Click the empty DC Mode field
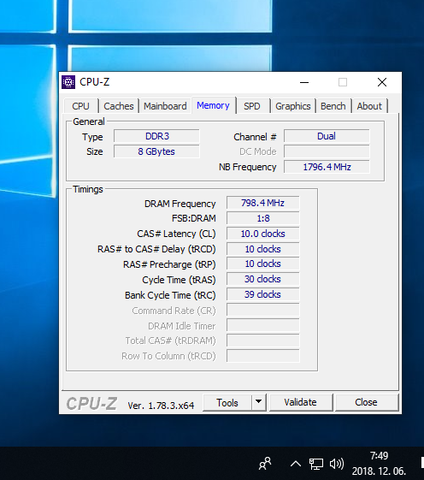The height and width of the screenshot is (480, 424). (327, 152)
